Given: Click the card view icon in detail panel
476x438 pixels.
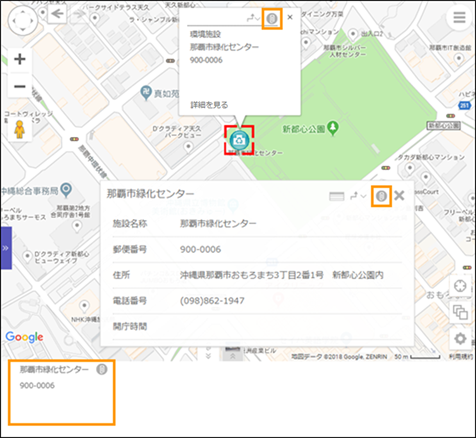Looking at the screenshot, I should point(337,196).
